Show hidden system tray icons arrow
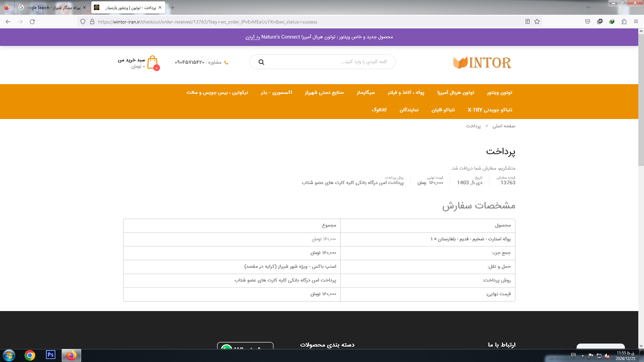644x362 pixels. pos(583,355)
